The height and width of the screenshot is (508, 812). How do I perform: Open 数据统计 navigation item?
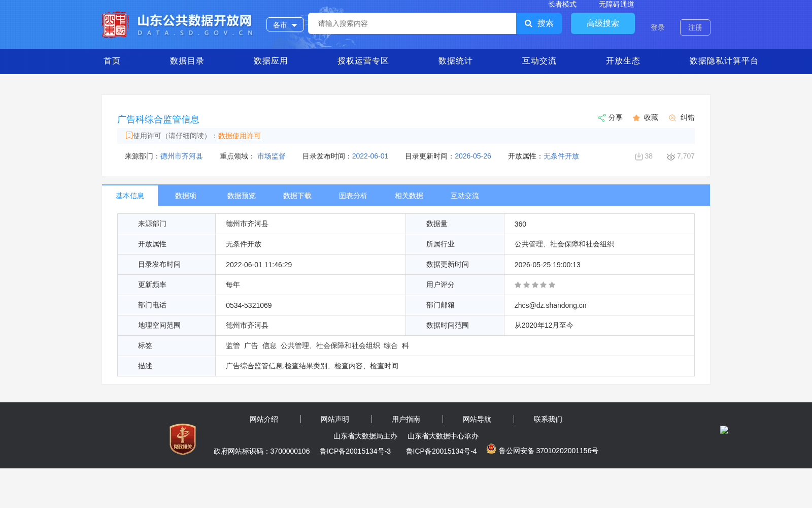[x=456, y=61]
